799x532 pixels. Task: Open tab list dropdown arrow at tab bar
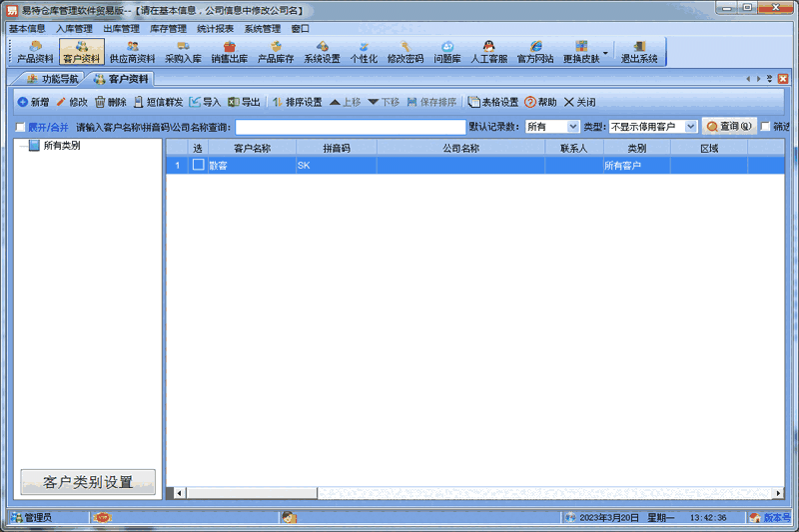point(769,79)
